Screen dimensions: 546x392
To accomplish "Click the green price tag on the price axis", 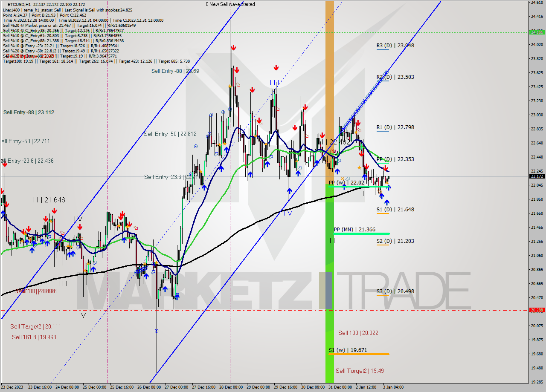I will point(537,32).
